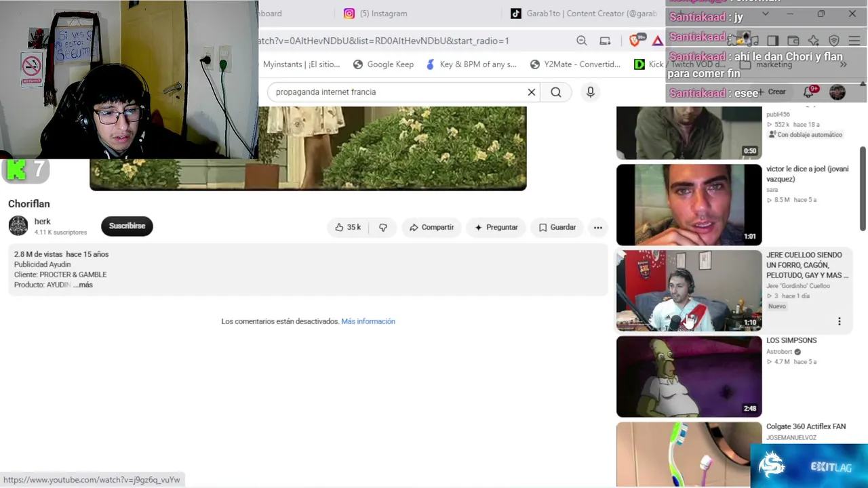Click the cast screen icon in address bar
This screenshot has width=868, height=488.
coord(605,41)
